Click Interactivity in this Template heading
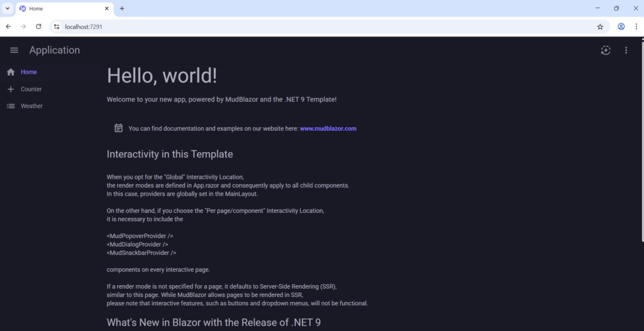 170,154
